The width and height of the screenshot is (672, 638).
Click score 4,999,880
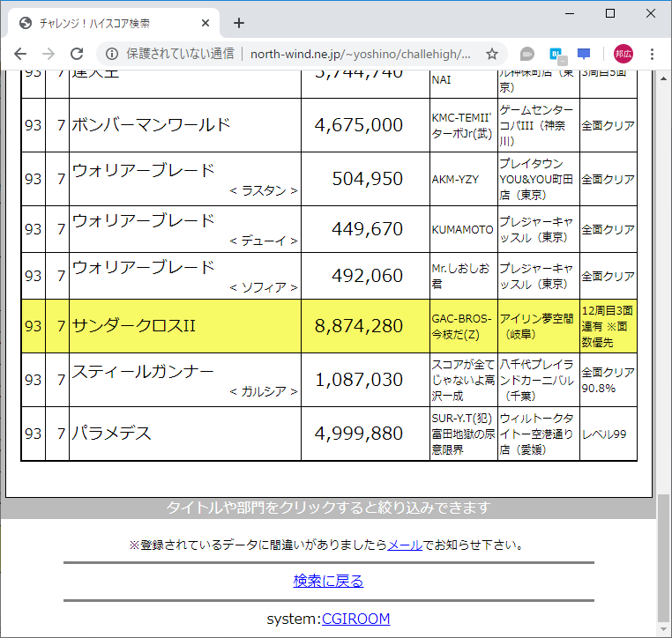pyautogui.click(x=359, y=434)
